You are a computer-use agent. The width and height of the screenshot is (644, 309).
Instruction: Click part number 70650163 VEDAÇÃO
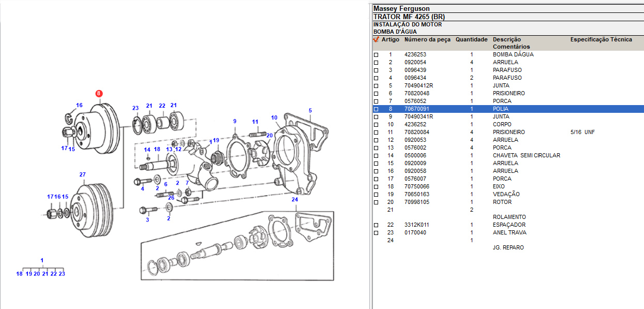[416, 194]
